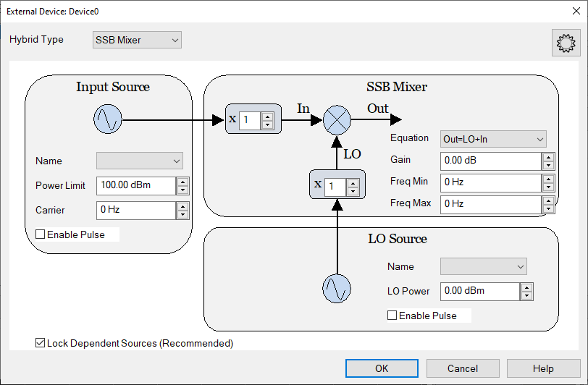The height and width of the screenshot is (385, 588).
Task: Increase LO Power with the up arrow
Action: [526, 287]
